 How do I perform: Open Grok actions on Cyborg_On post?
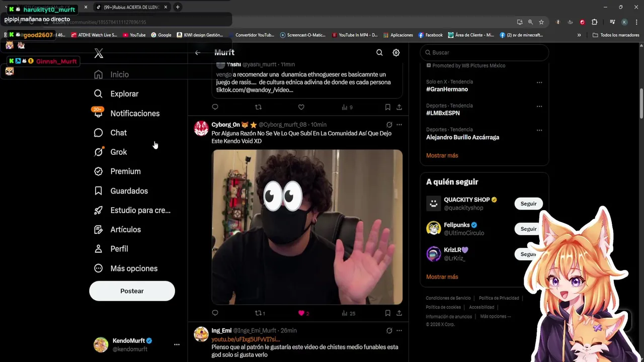(389, 125)
